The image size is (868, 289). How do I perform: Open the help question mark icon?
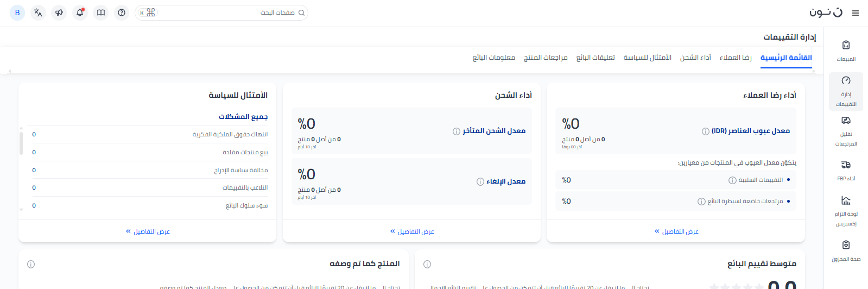pyautogui.click(x=122, y=12)
